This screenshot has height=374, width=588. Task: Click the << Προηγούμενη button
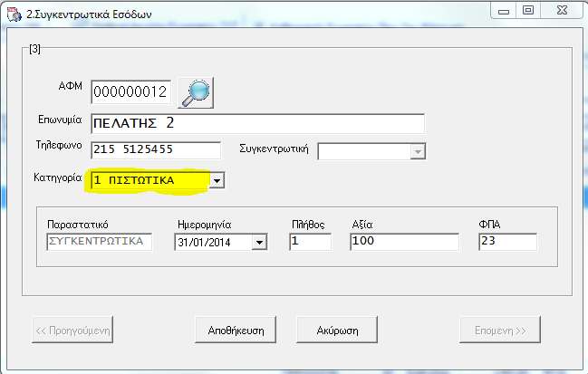tap(72, 330)
